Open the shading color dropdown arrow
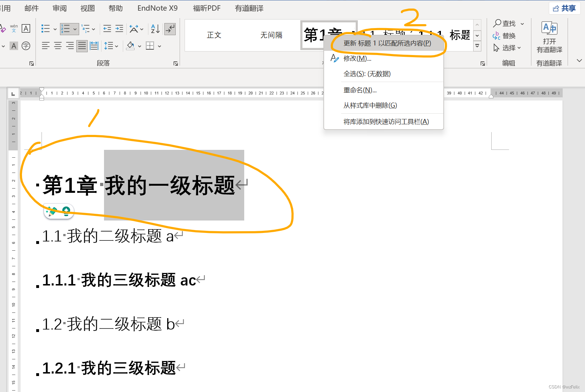The height and width of the screenshot is (392, 585). (140, 46)
